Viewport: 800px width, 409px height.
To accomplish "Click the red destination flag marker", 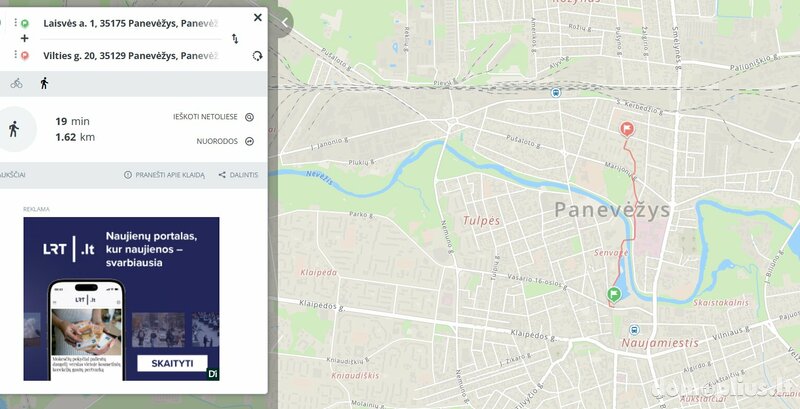I will click(x=627, y=130).
